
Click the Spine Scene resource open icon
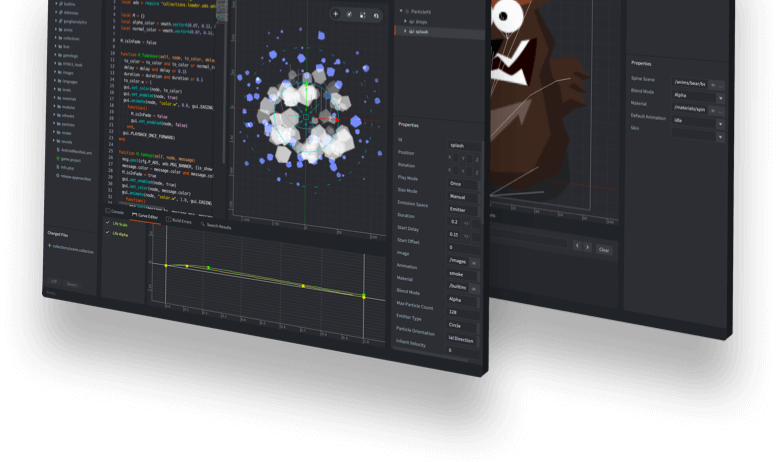click(x=713, y=85)
